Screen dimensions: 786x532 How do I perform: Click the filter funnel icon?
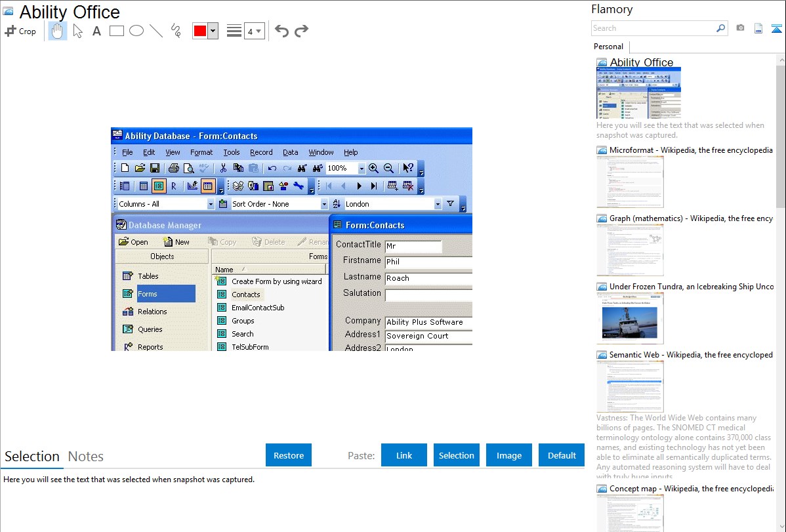pos(450,203)
